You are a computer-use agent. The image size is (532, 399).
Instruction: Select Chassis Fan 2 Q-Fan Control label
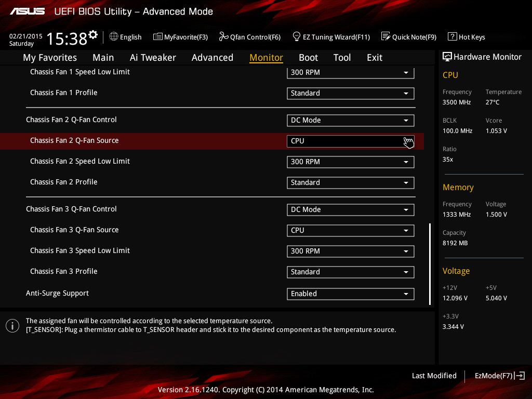pos(71,120)
